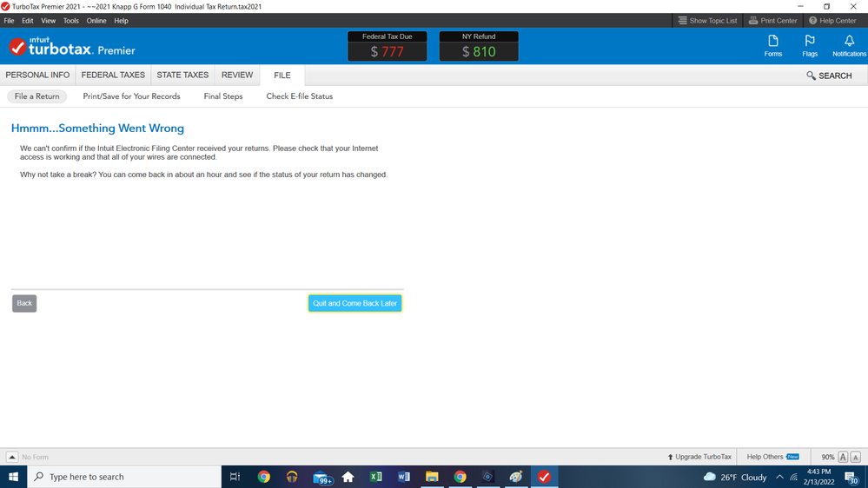868x488 pixels.
Task: Click the Hmmm...Something Went Wrong heading
Action: (97, 129)
